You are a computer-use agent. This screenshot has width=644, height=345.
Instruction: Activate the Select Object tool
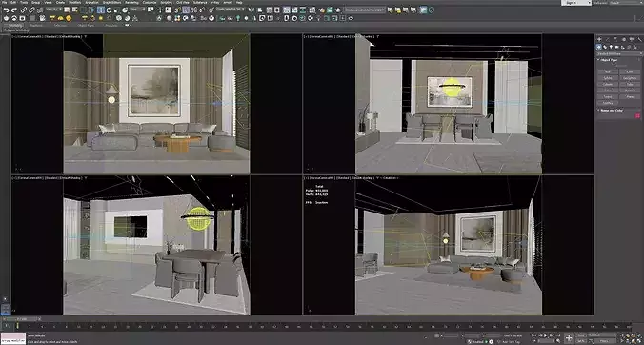click(x=66, y=10)
